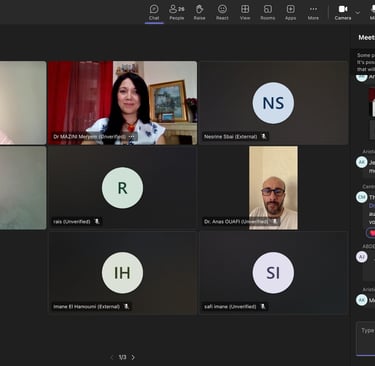The width and height of the screenshot is (375, 366).
Task: Open More meeting options
Action: (x=313, y=12)
